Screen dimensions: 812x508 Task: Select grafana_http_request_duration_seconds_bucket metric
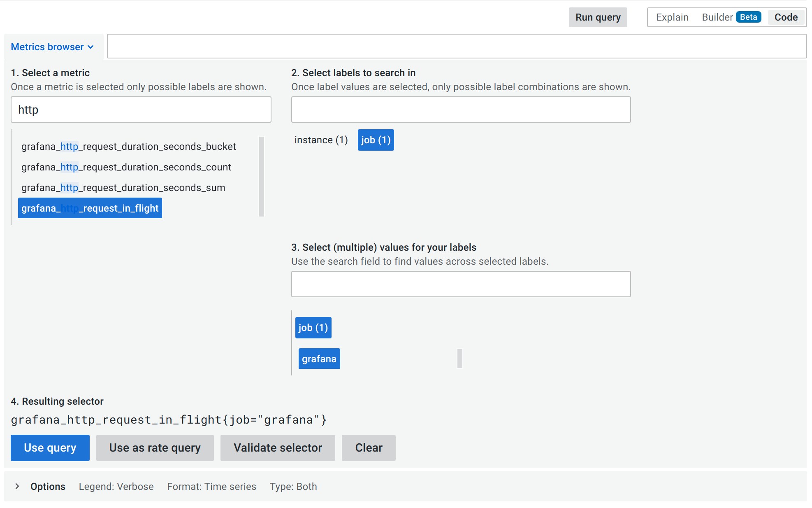coord(129,146)
